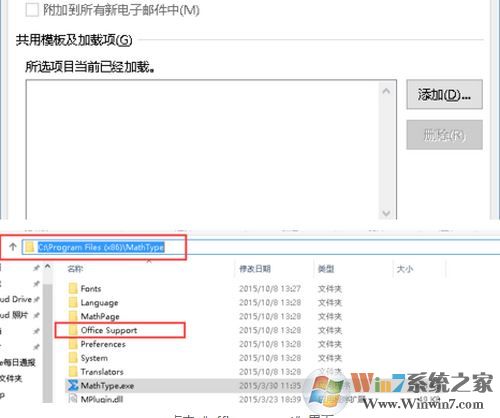Click the list box scroll down arrow
The height and width of the screenshot is (418, 500).
coord(386,213)
